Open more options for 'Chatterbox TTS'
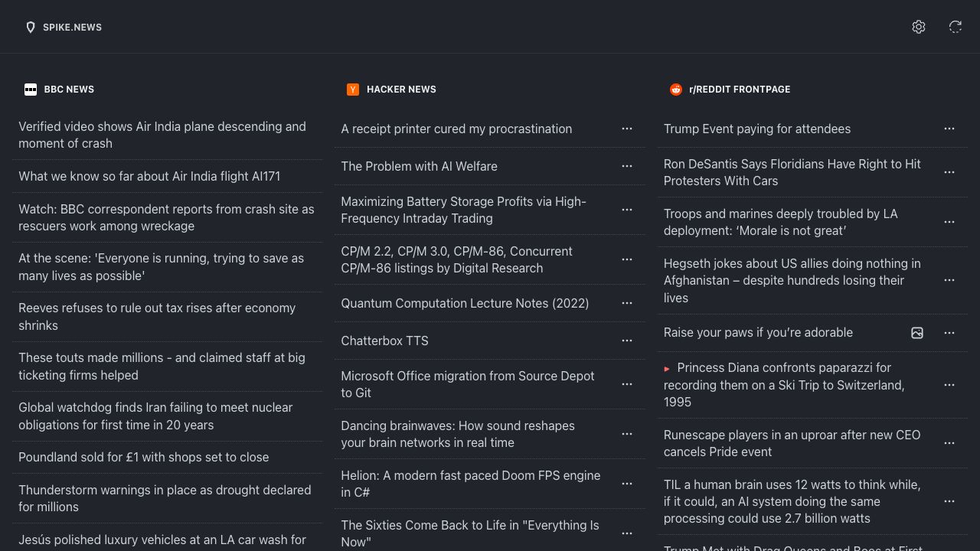Screen dimensions: 980x551 [627, 341]
